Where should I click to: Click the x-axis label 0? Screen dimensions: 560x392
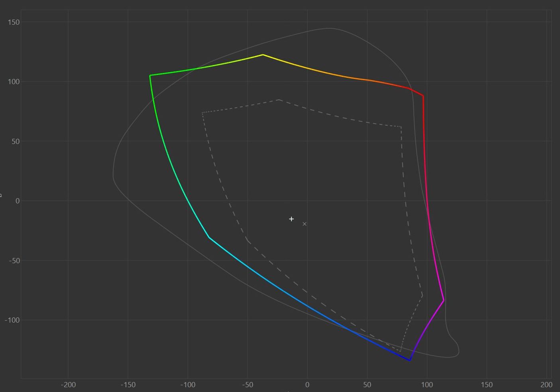(307, 385)
